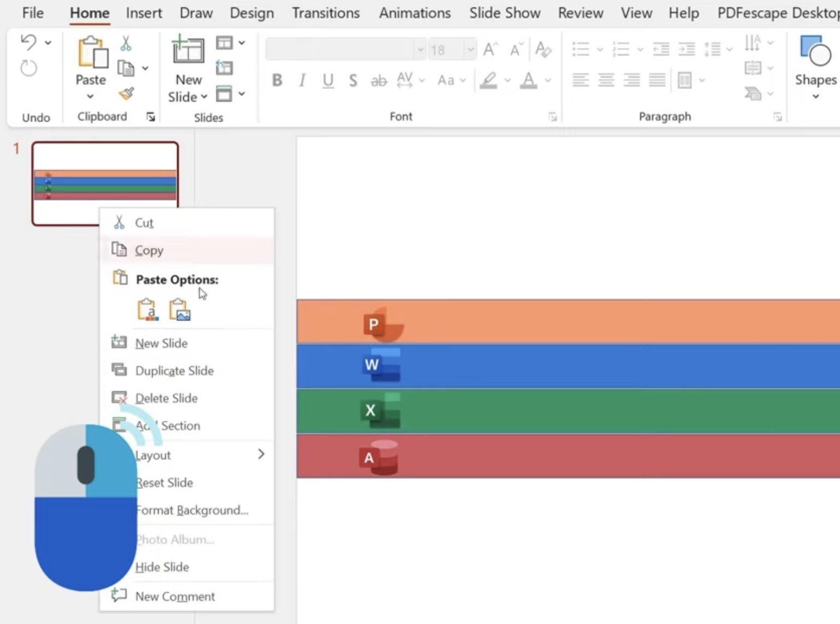This screenshot has height=624, width=840.
Task: Choose the Picture paste option icon
Action: 180,309
